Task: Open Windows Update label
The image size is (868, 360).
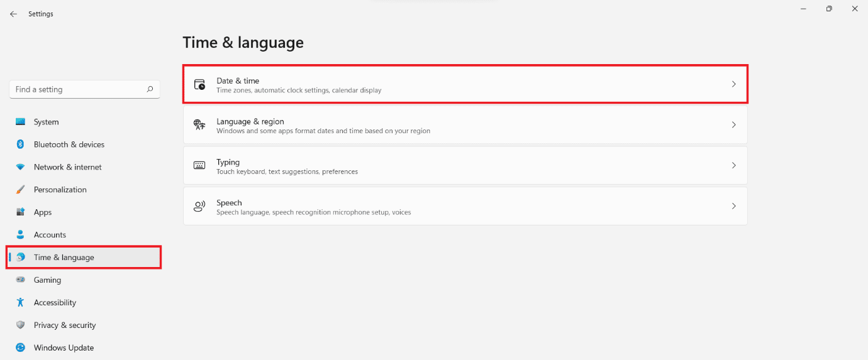Action: (64, 348)
